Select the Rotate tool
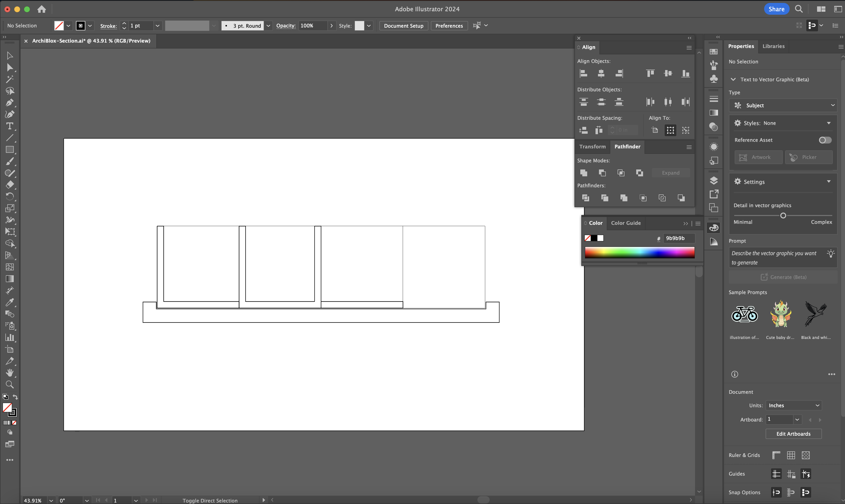845x504 pixels. pyautogui.click(x=10, y=196)
